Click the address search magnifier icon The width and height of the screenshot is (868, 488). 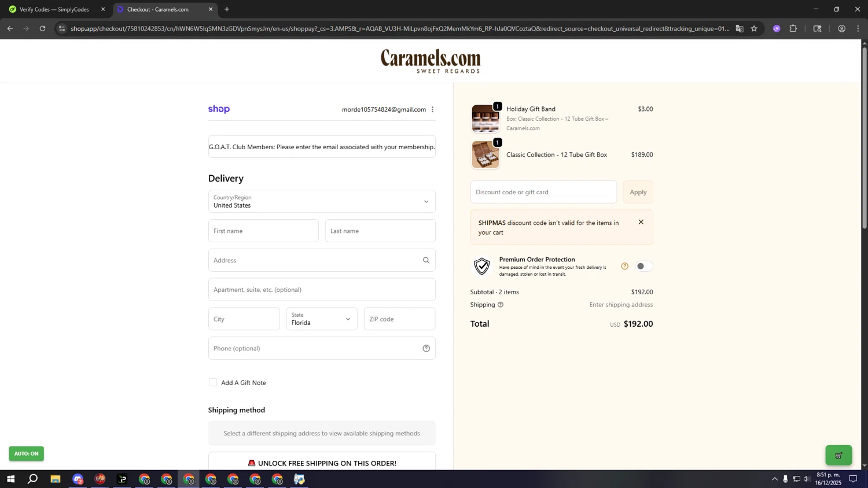[x=426, y=260]
